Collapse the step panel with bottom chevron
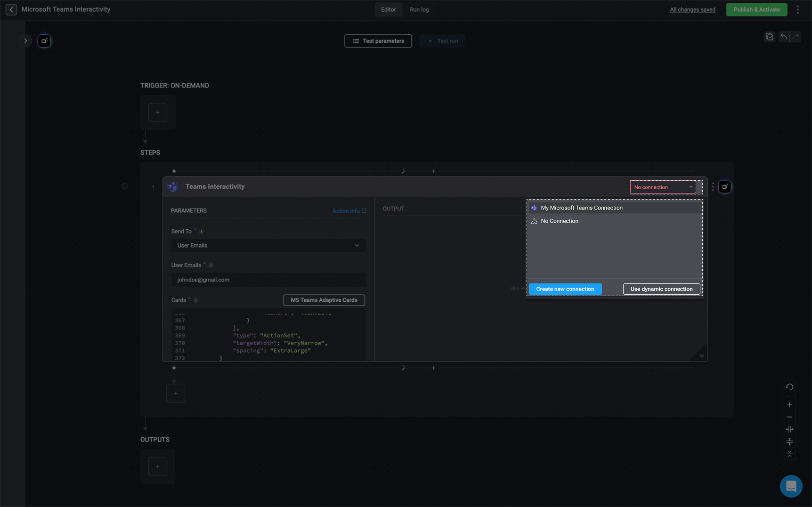812x507 pixels. (701, 356)
